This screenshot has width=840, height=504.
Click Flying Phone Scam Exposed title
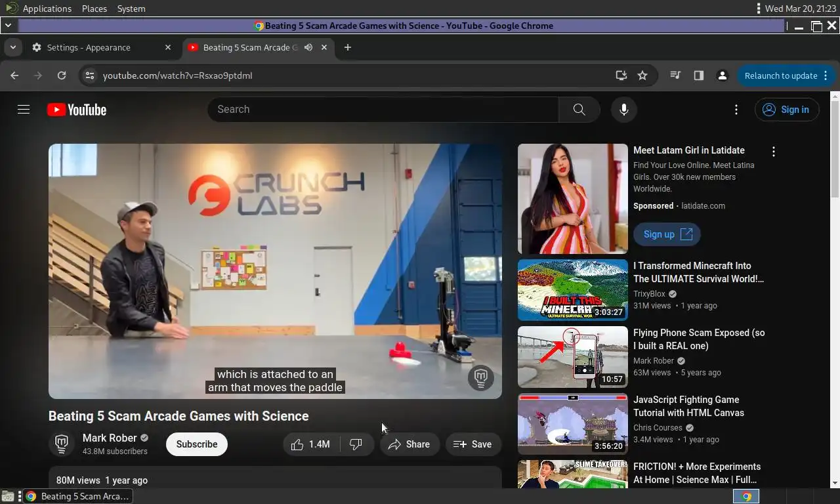699,339
